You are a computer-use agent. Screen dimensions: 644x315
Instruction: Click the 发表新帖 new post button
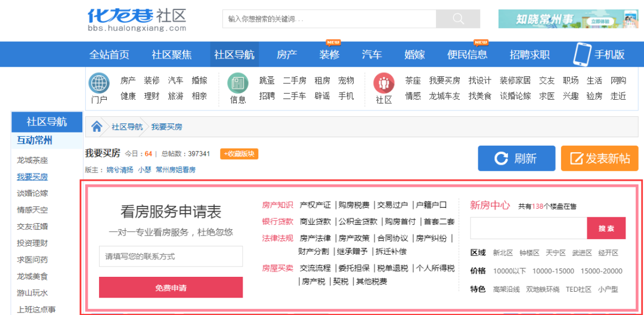[x=600, y=158]
